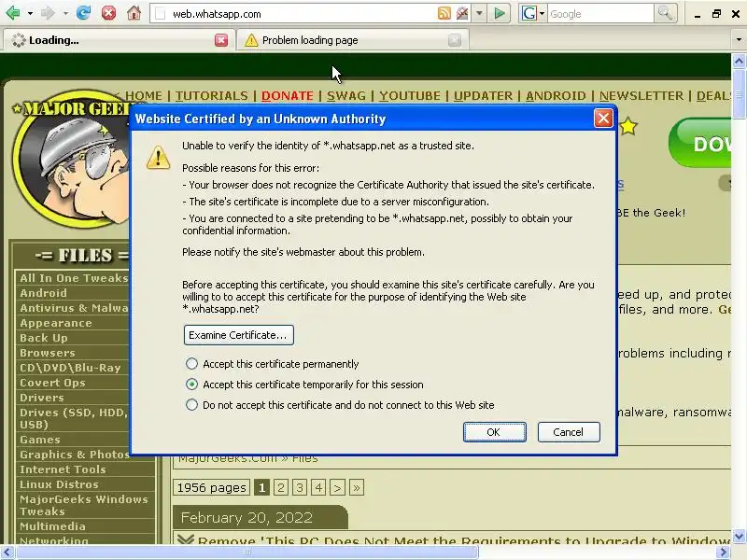The image size is (747, 560).
Task: Go to the home page icon
Action: 134,13
